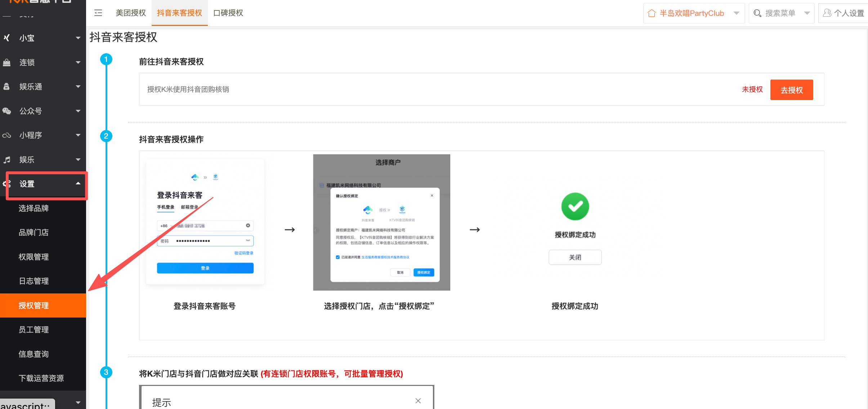This screenshot has height=409, width=868.
Task: Select 下载运营资源 in the sidebar
Action: (41, 378)
